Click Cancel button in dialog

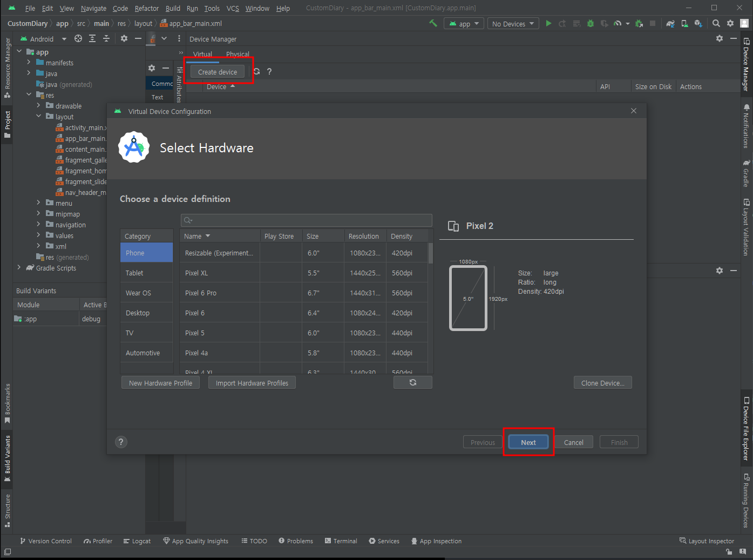click(x=574, y=442)
